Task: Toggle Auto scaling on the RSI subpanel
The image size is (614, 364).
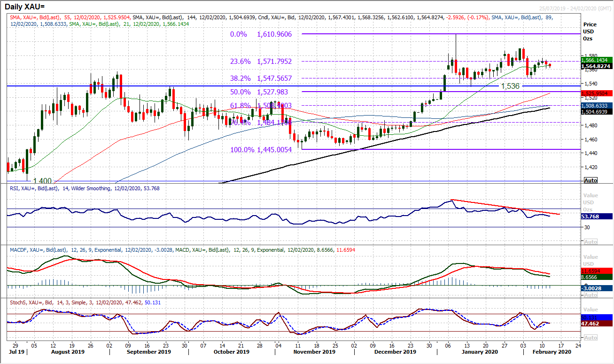Action: point(590,241)
